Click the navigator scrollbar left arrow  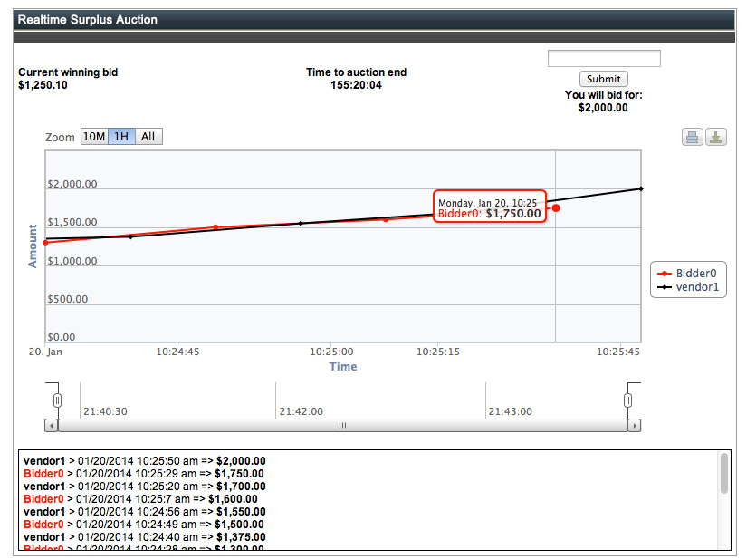tap(51, 425)
